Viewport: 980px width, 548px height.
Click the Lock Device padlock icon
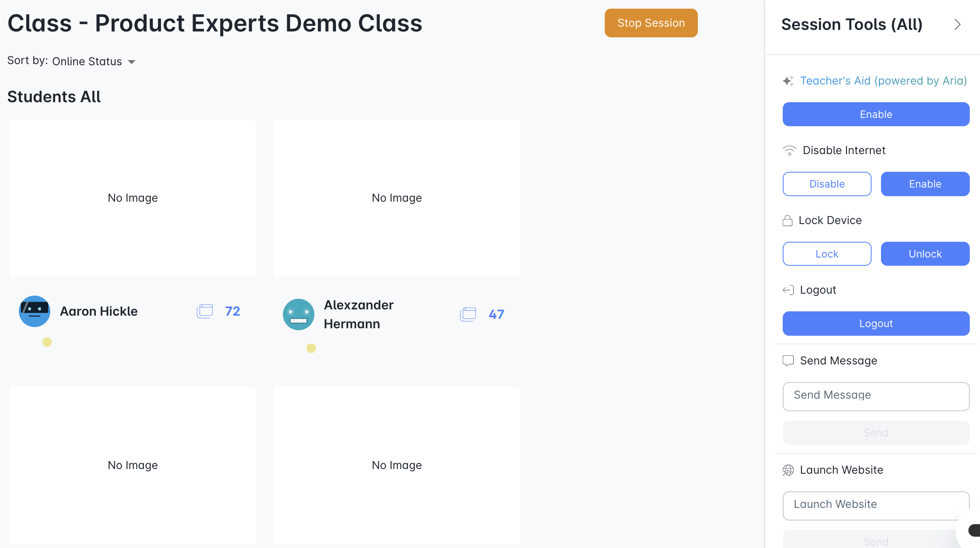(x=787, y=220)
